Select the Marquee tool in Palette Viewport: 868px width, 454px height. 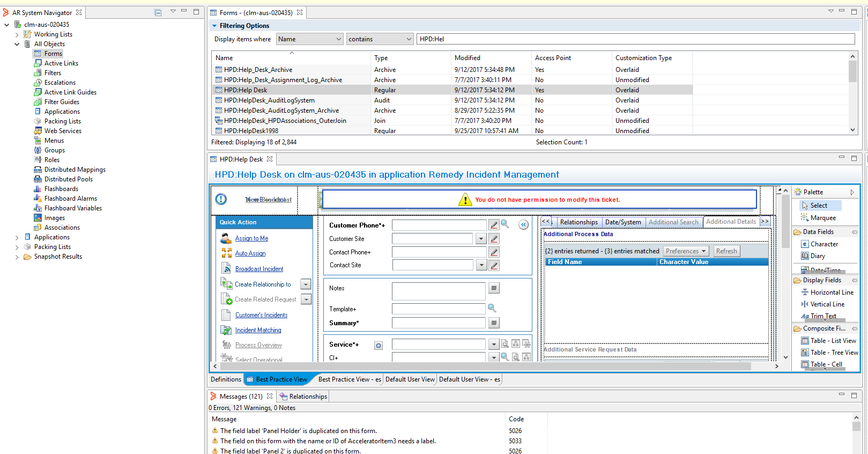[822, 218]
